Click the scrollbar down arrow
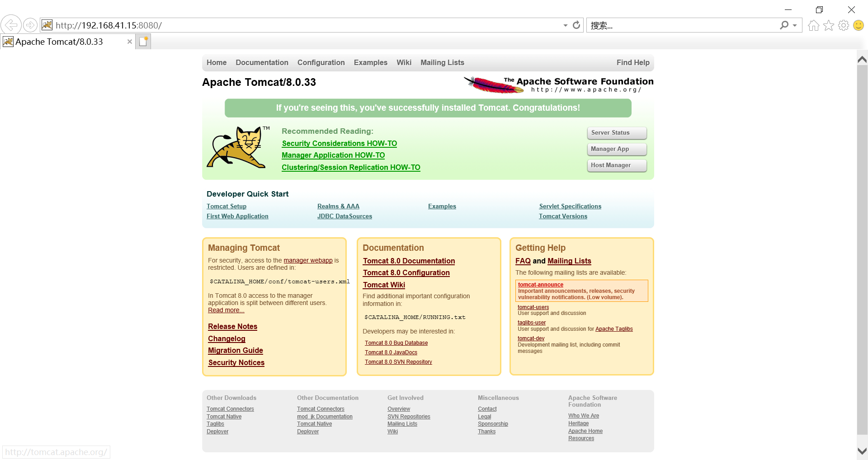Image resolution: width=868 pixels, height=460 pixels. tap(862, 451)
